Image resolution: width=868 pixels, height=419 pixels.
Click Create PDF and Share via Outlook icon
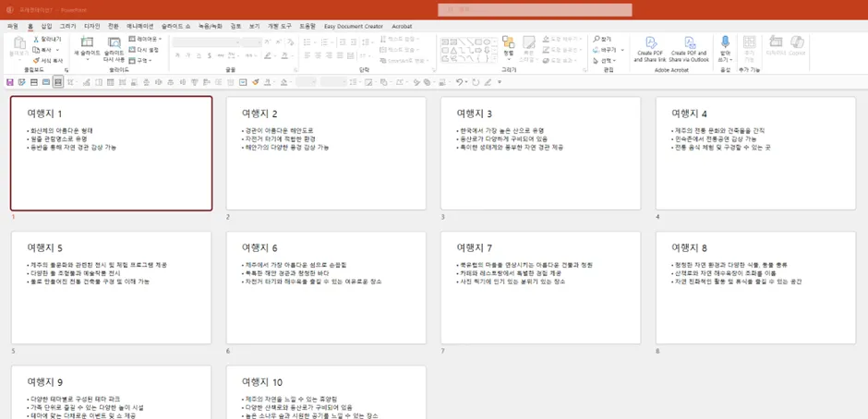click(689, 42)
